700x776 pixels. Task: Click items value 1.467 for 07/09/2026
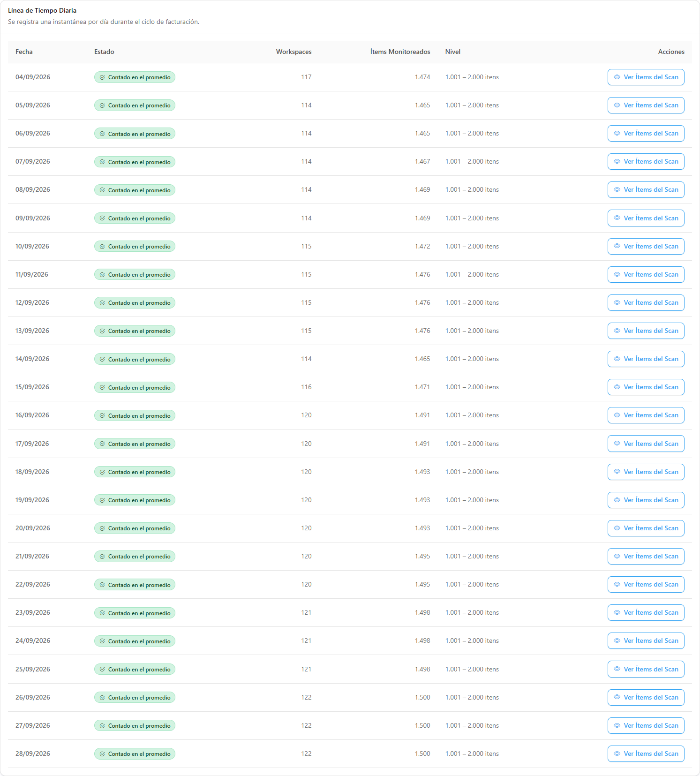[422, 162]
